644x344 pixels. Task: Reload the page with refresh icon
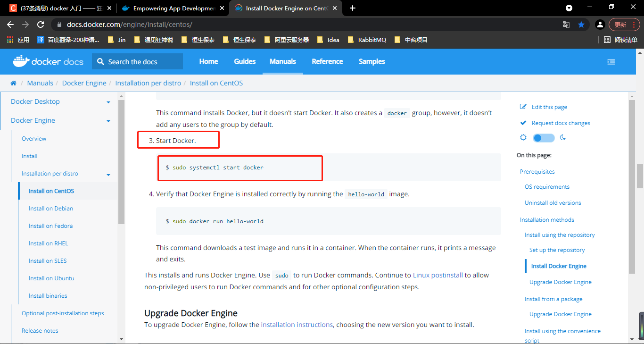click(41, 25)
